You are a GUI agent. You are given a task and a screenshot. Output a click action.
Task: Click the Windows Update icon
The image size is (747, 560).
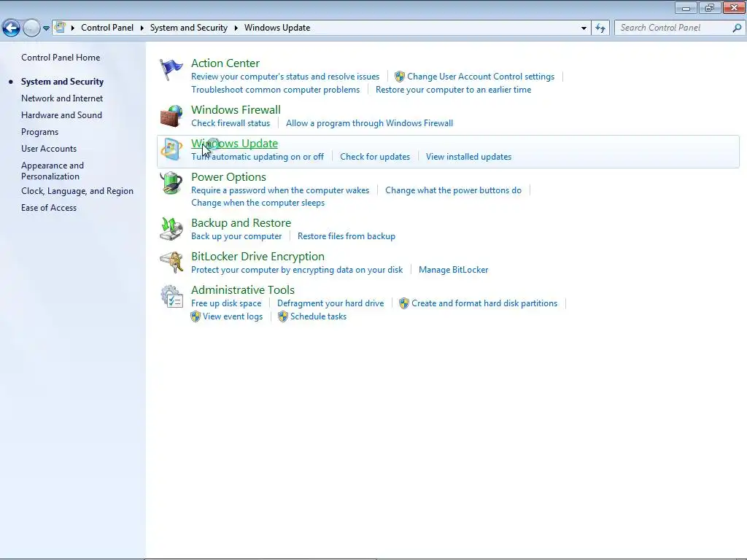(x=171, y=149)
